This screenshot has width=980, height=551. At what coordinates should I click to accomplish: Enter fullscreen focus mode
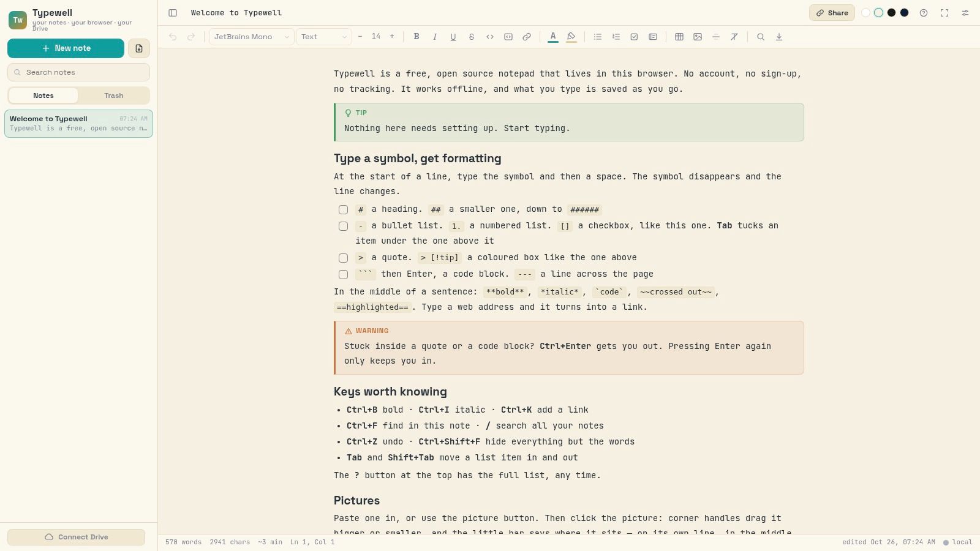click(x=944, y=13)
